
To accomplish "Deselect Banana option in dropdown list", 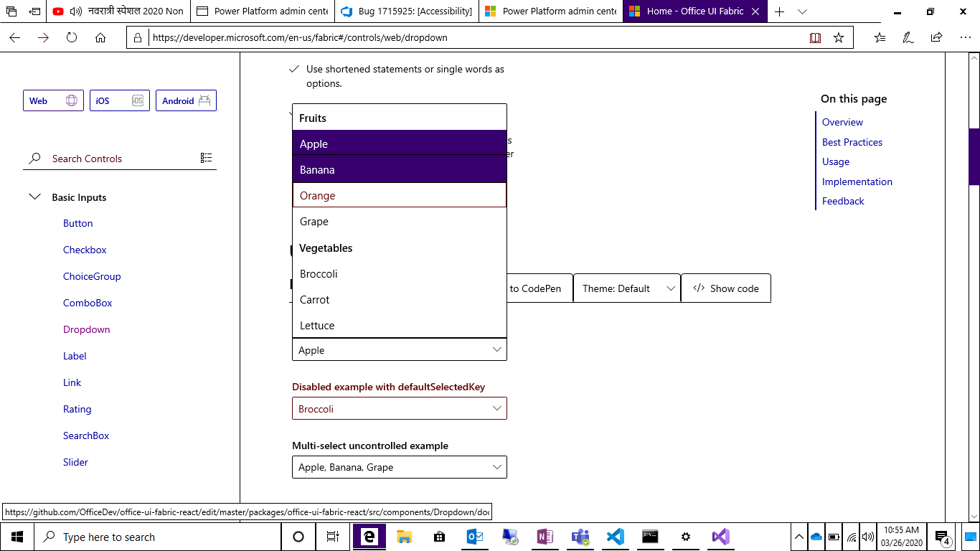I will pos(400,169).
